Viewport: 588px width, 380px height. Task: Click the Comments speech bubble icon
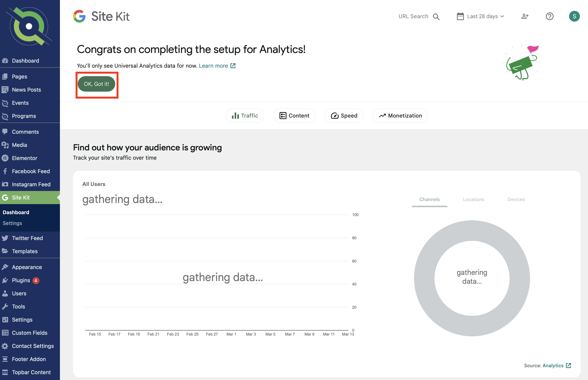pos(5,132)
